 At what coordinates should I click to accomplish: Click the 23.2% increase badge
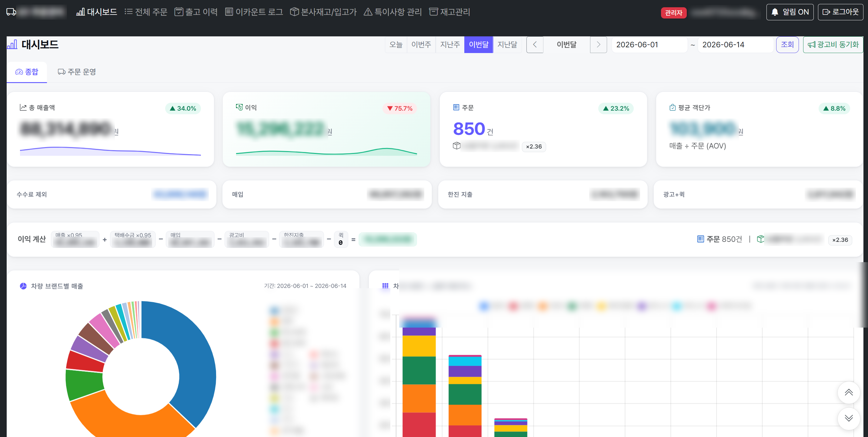616,108
